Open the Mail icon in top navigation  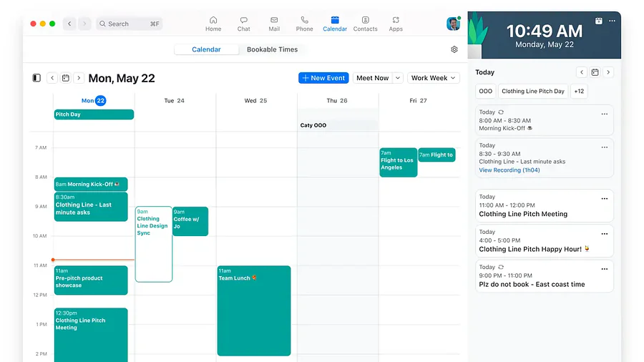[274, 24]
